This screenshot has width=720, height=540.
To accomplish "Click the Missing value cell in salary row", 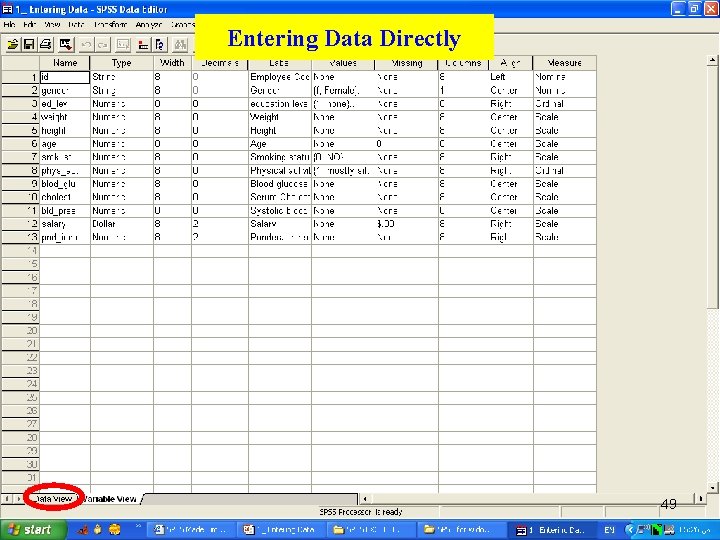I will (406, 224).
